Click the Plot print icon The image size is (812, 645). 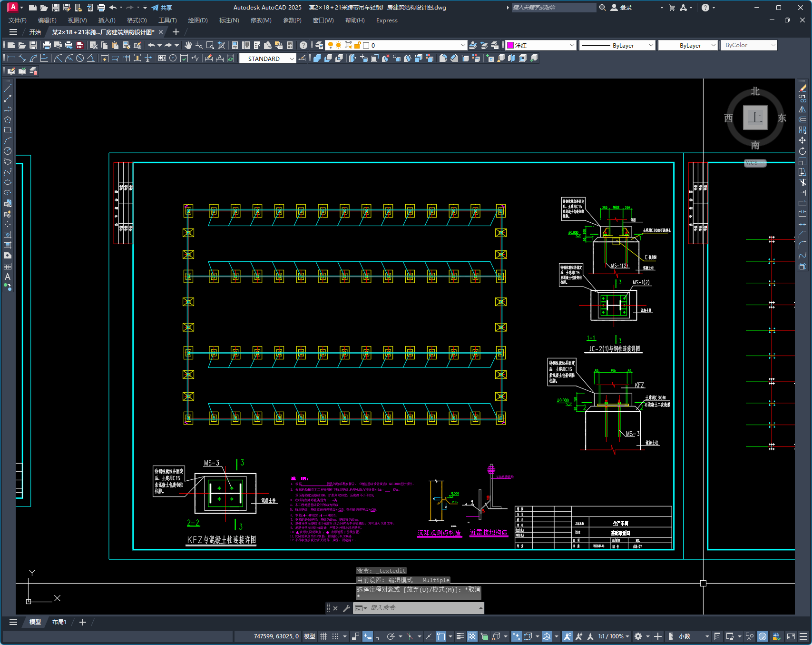(x=47, y=45)
